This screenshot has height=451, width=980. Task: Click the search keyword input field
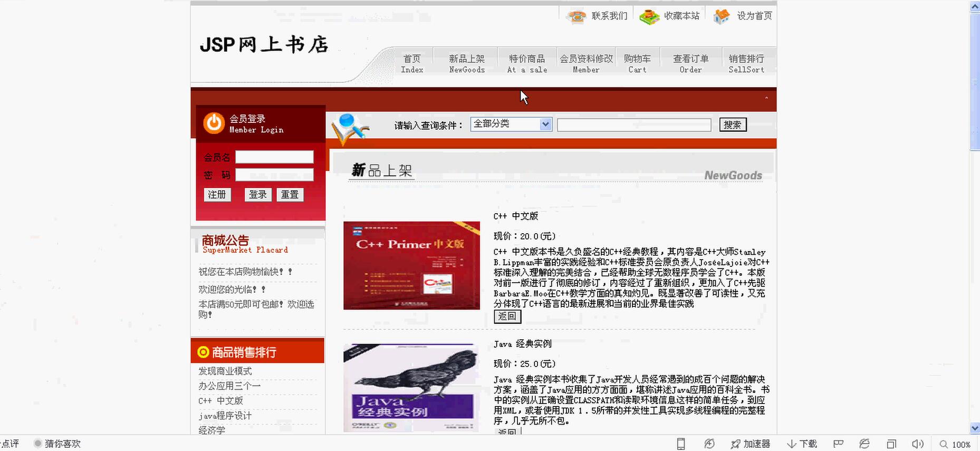pyautogui.click(x=634, y=125)
